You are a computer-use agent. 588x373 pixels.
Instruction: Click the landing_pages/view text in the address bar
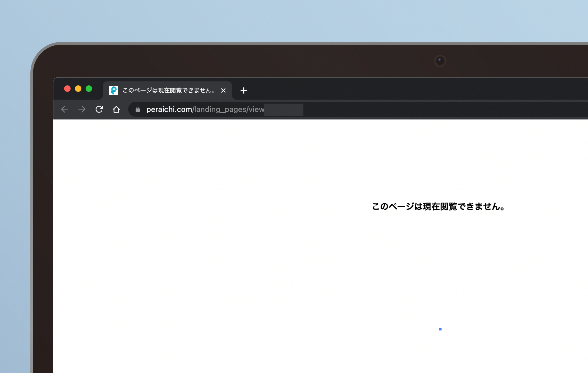[x=228, y=109]
